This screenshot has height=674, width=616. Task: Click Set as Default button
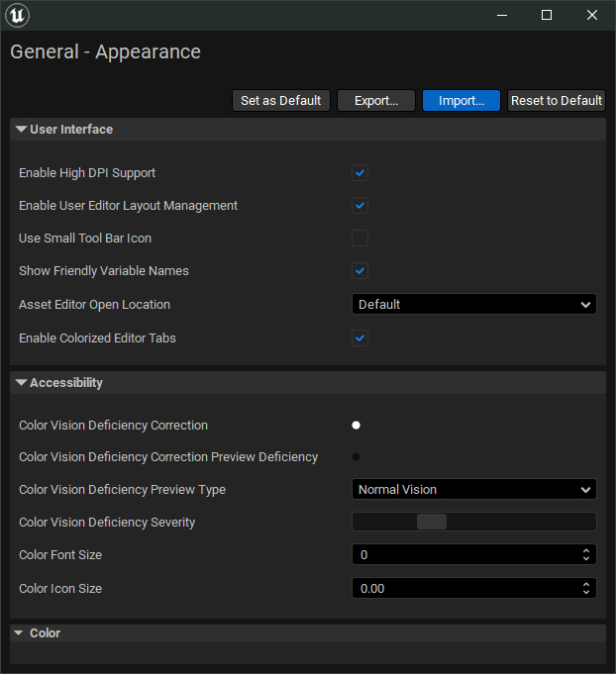280,101
